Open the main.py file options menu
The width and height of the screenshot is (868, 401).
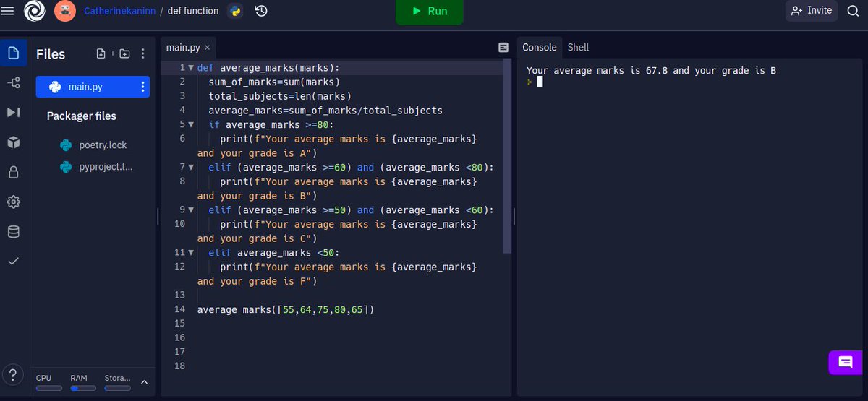click(142, 87)
